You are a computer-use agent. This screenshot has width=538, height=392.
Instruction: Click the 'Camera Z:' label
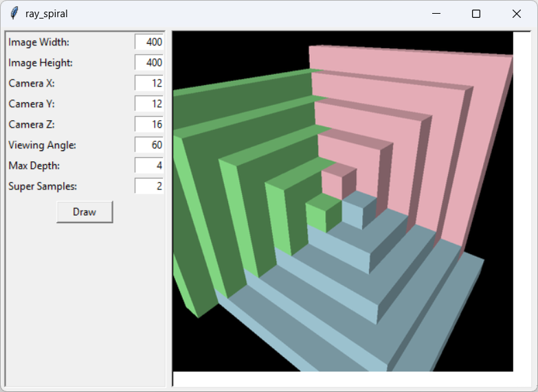coord(32,124)
